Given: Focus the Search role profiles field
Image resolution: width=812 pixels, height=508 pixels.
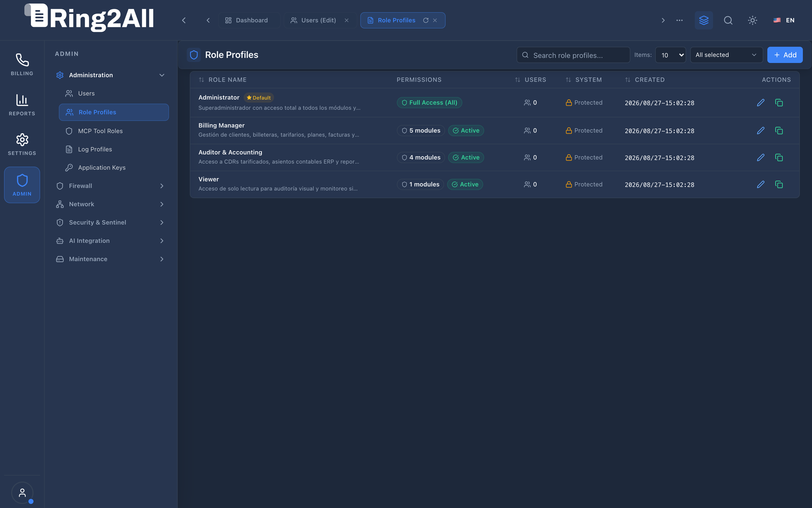Looking at the screenshot, I should [573, 55].
